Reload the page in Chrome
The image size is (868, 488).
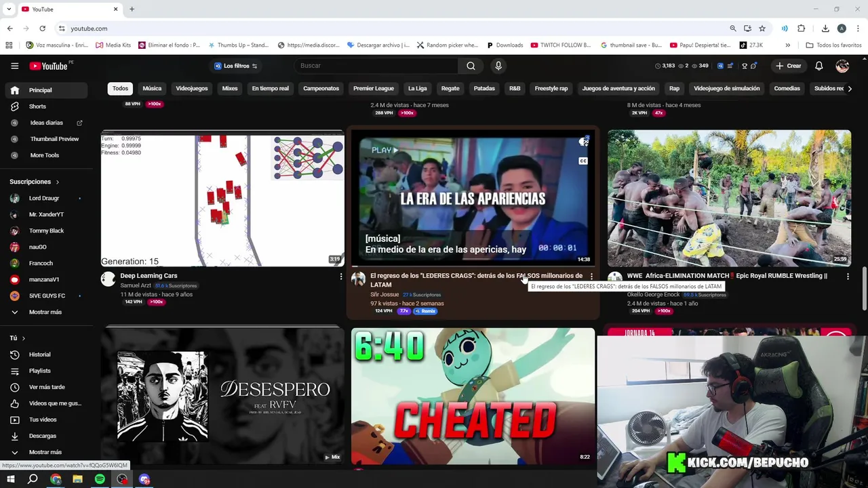point(42,28)
